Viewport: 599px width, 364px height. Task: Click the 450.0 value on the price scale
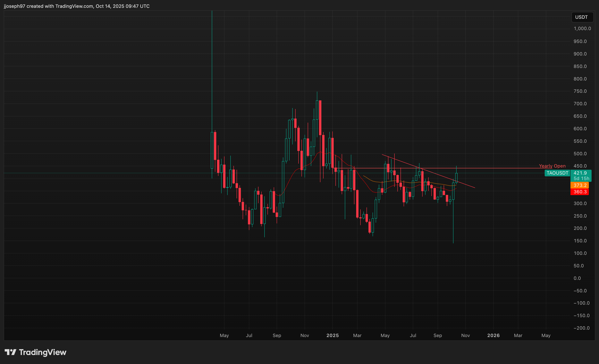[580, 166]
